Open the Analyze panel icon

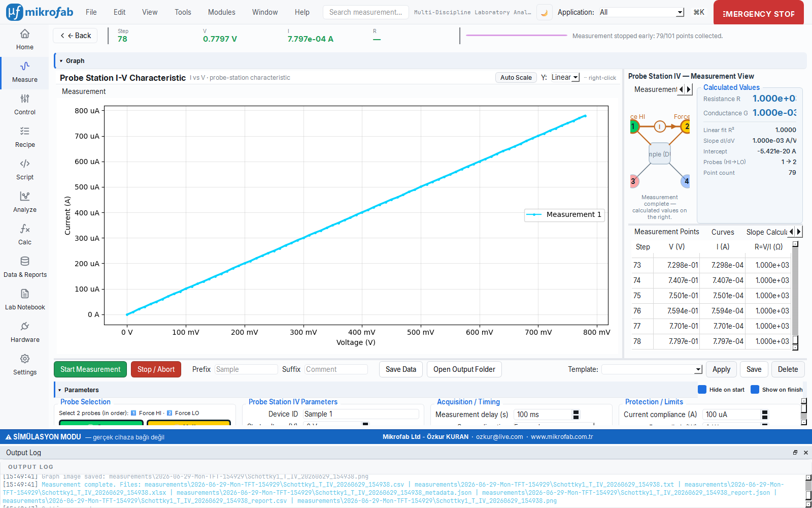25,196
